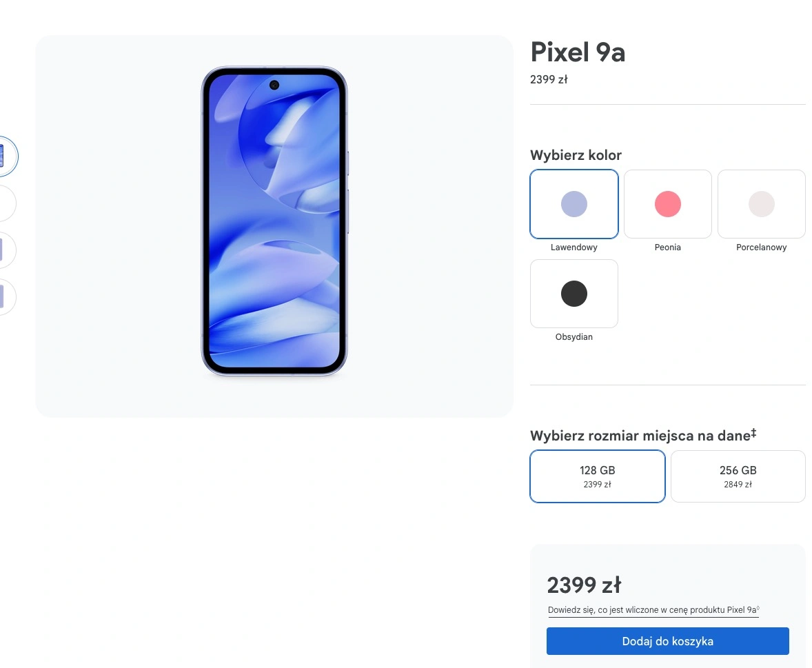The image size is (812, 668).
Task: Choose the Lawendowy color swatch
Action: point(574,204)
